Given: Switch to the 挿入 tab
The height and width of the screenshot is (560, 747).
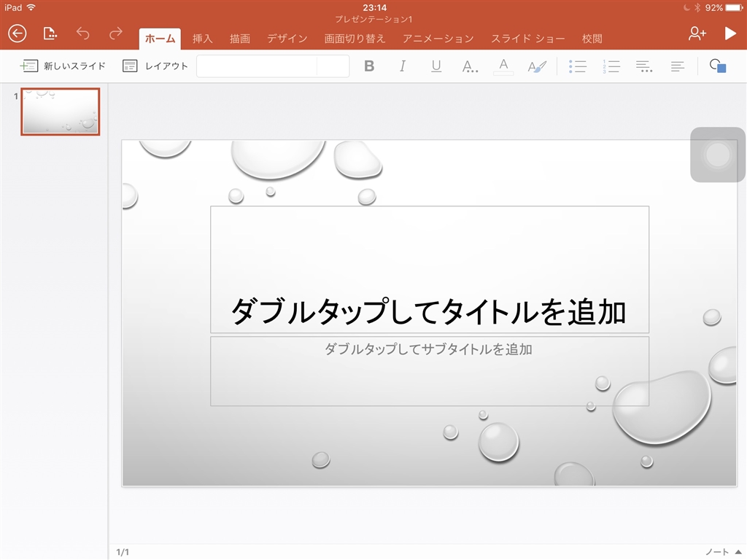Looking at the screenshot, I should click(202, 39).
